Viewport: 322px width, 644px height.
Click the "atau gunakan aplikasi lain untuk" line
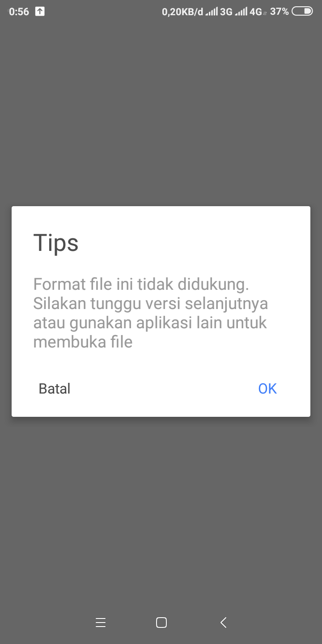pos(150,323)
